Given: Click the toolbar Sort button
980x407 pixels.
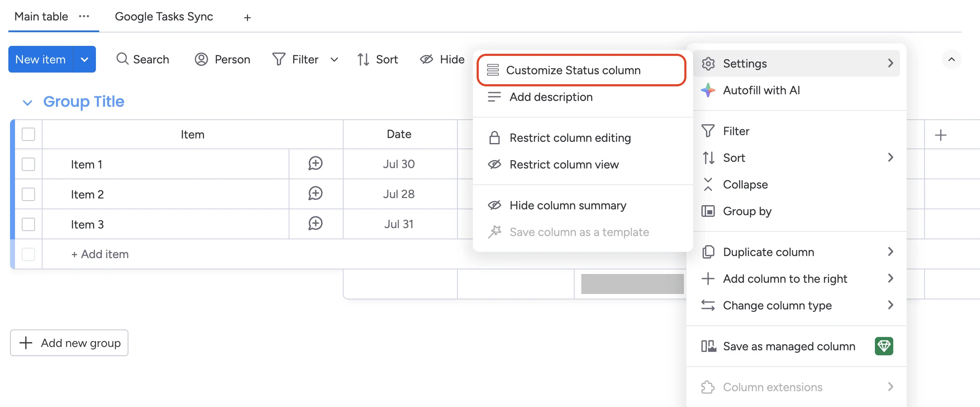Looking at the screenshot, I should pos(377,59).
